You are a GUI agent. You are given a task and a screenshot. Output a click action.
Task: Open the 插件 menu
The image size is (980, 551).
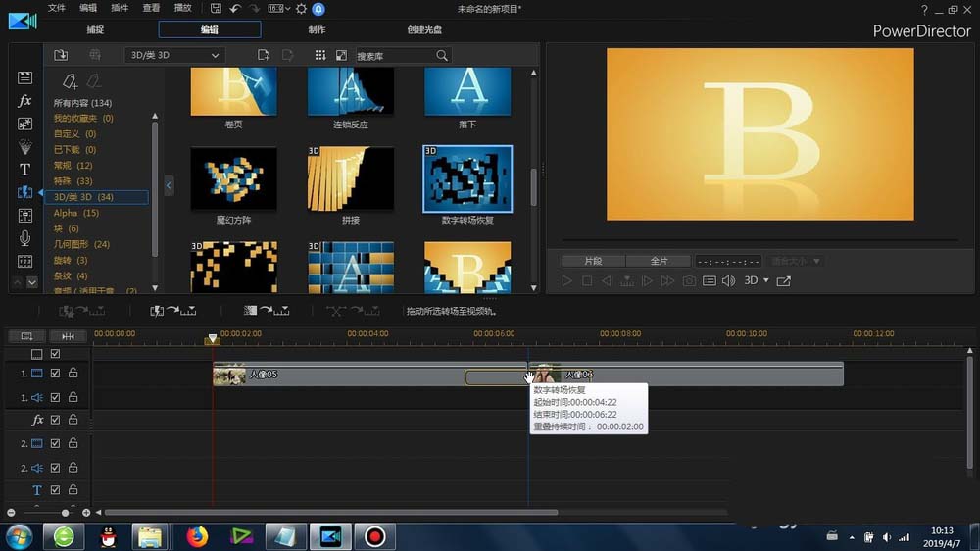(120, 8)
